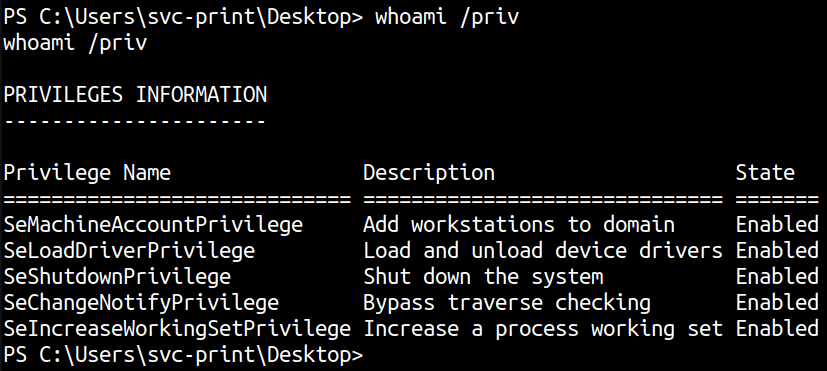Click the bottom empty PowerShell prompt line

(183, 355)
